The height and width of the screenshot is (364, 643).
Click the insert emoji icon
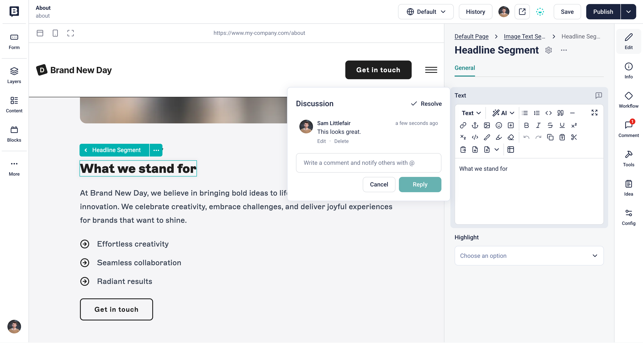(x=499, y=125)
